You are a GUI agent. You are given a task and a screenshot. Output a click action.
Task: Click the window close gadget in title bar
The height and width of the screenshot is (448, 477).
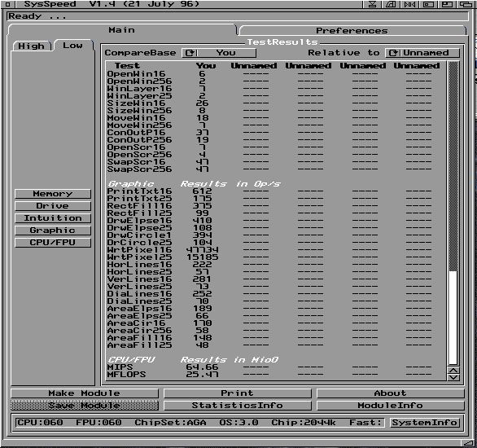7,4
